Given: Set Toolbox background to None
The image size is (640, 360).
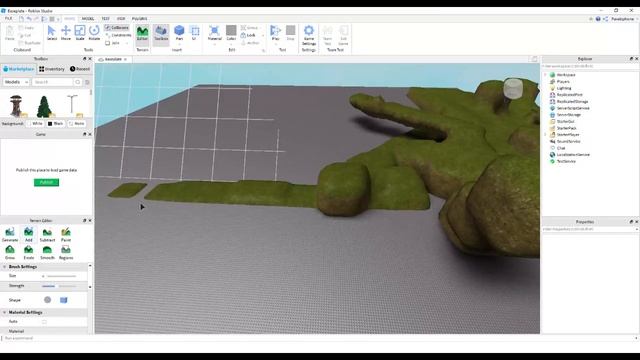Looking at the screenshot, I should point(77,123).
